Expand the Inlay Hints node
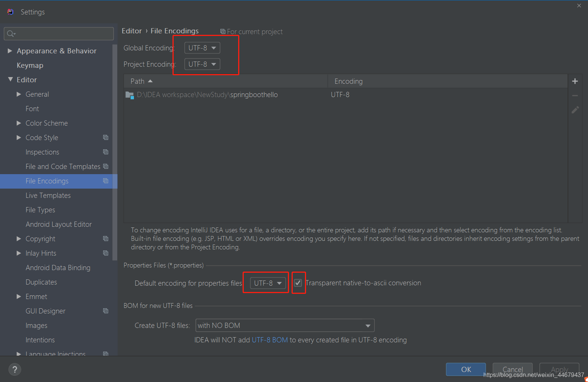The height and width of the screenshot is (382, 588). click(x=19, y=253)
